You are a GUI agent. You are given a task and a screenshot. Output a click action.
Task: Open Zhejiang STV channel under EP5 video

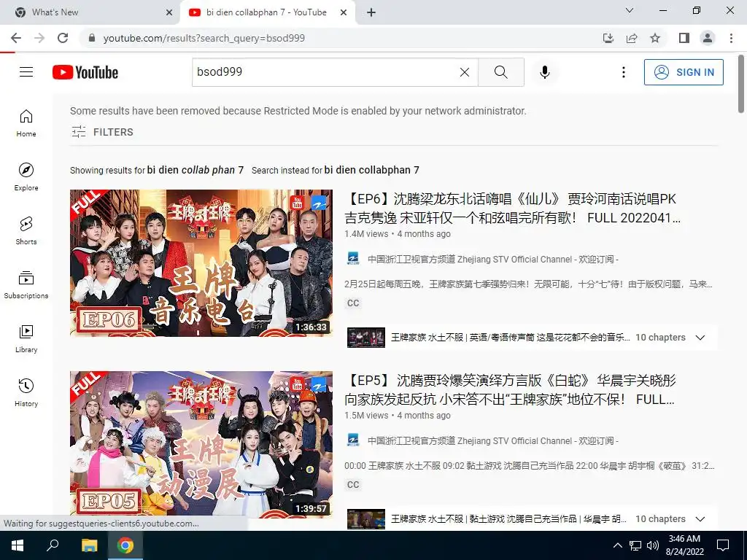pyautogui.click(x=493, y=441)
